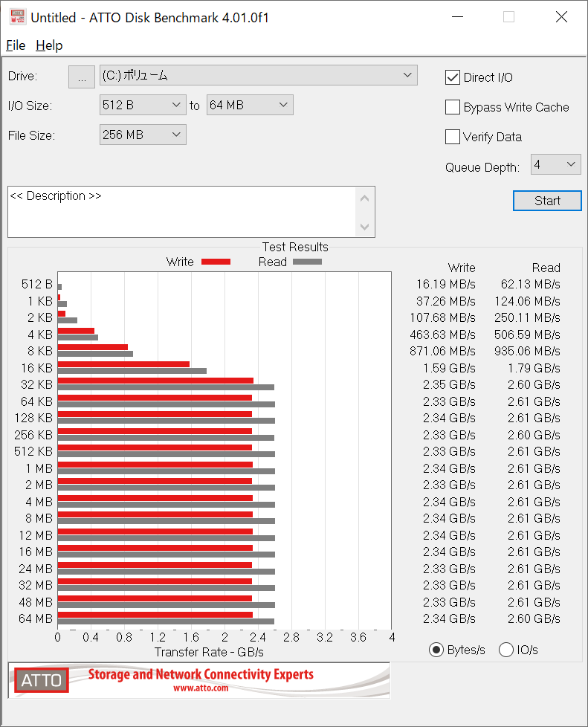This screenshot has height=727, width=588.
Task: Minimize the ATTO Disk Benchmark window
Action: click(x=458, y=17)
